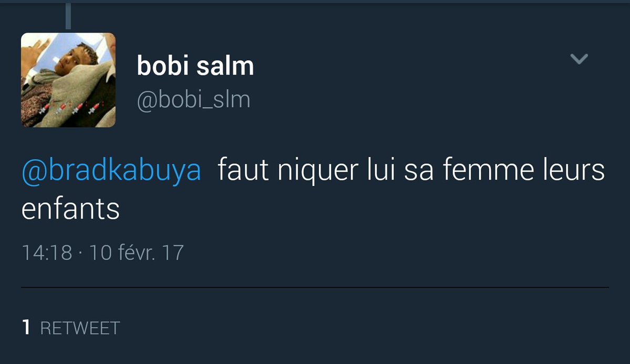The height and width of the screenshot is (364, 630).
Task: Open the tweet options chevron menu
Action: point(579,59)
